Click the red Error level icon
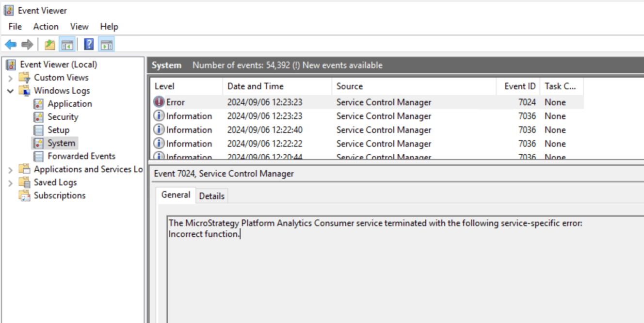This screenshot has width=644, height=323. 159,102
